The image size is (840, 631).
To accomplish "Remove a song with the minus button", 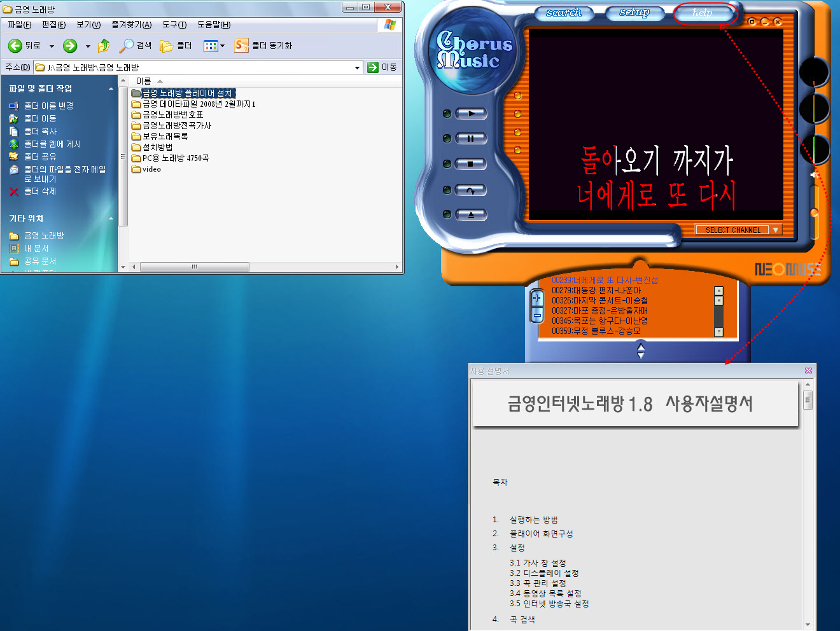I will [x=537, y=315].
